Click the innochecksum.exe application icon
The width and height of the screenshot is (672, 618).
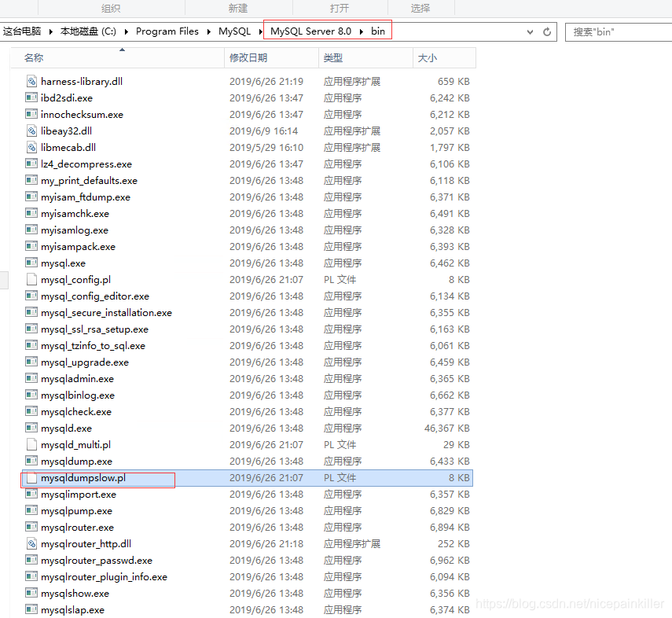coord(31,114)
